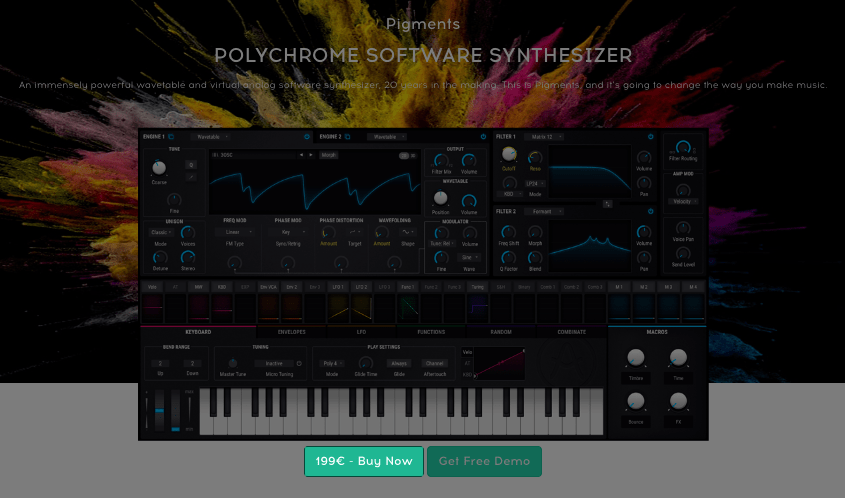845x498 pixels.
Task: Click the Wavefolding Amount knob
Action: (x=382, y=233)
